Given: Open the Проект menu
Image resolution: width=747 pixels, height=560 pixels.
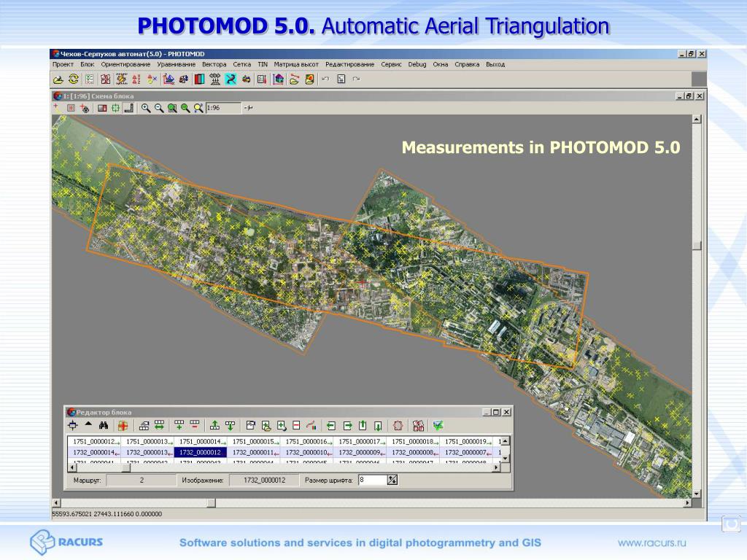Looking at the screenshot, I should pos(63,64).
